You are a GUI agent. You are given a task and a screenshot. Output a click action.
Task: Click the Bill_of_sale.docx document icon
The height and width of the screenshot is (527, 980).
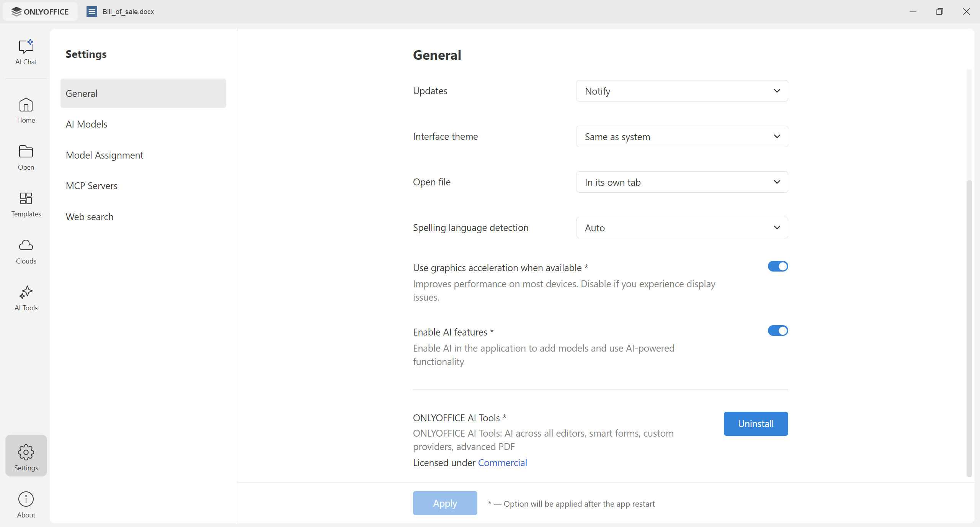[x=92, y=11]
